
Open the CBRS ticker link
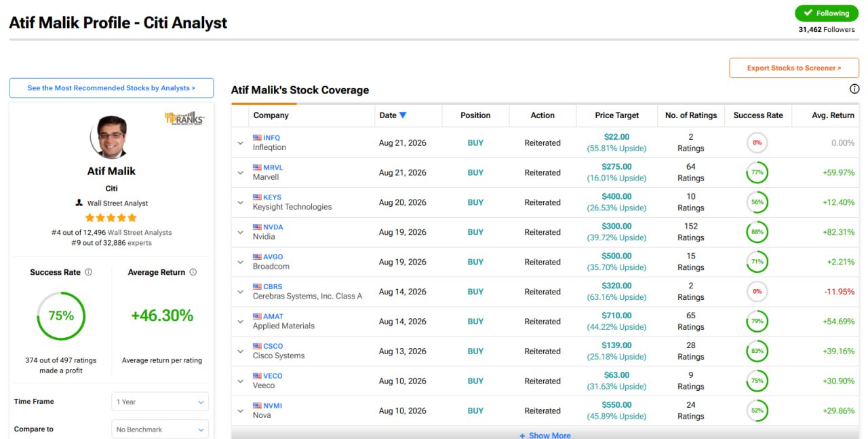click(x=273, y=286)
